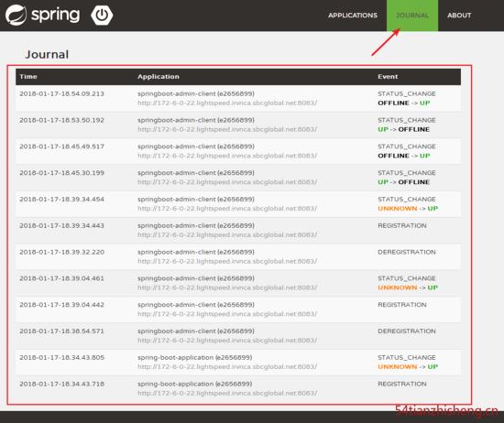
Task: Open the About nav tab
Action: click(459, 16)
